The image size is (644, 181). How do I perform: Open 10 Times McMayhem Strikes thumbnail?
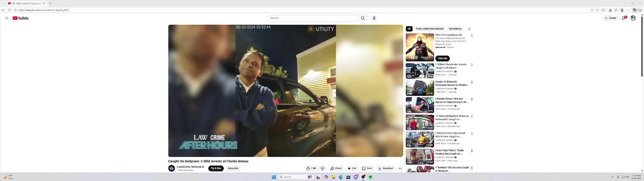pyautogui.click(x=420, y=122)
